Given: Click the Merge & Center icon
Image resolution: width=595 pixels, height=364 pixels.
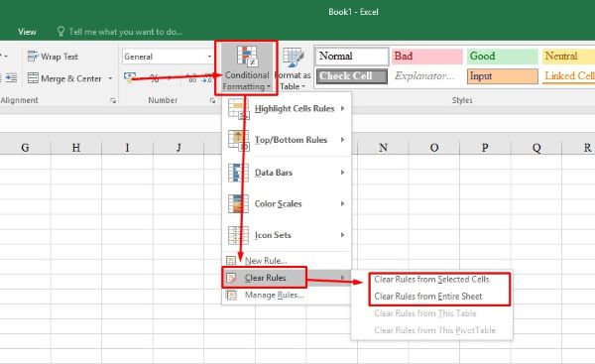Looking at the screenshot, I should pyautogui.click(x=33, y=78).
